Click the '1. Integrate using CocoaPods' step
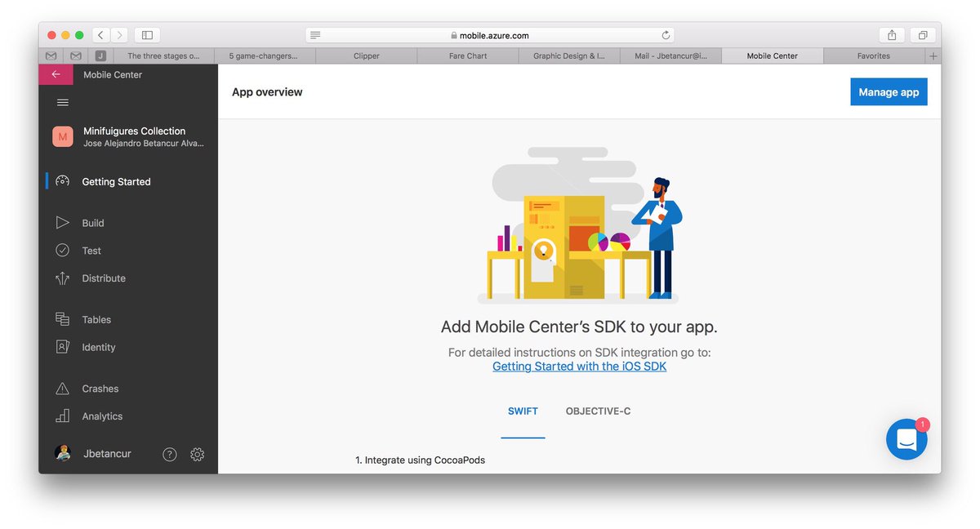The height and width of the screenshot is (529, 980). [420, 460]
